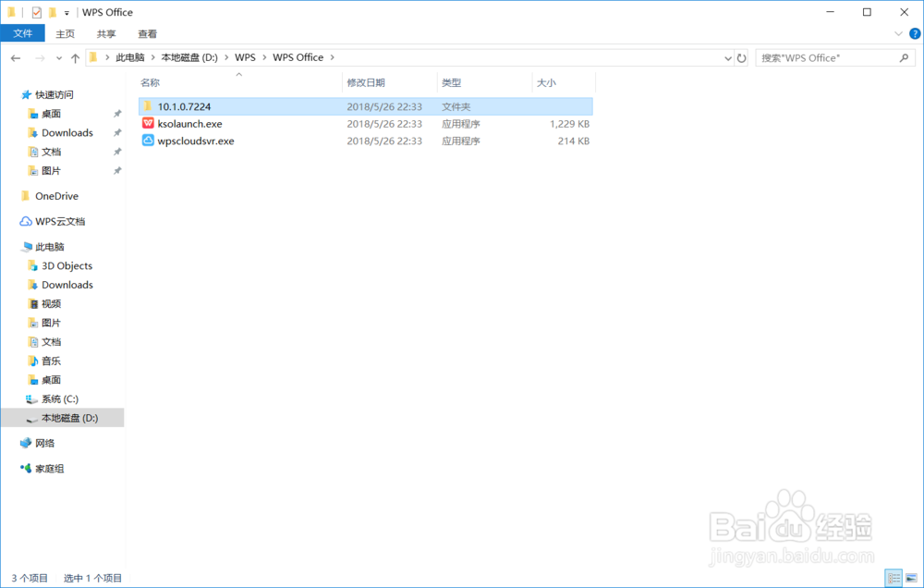Switch to the 共享 ribbon tab
The width and height of the screenshot is (924, 588).
106,33
